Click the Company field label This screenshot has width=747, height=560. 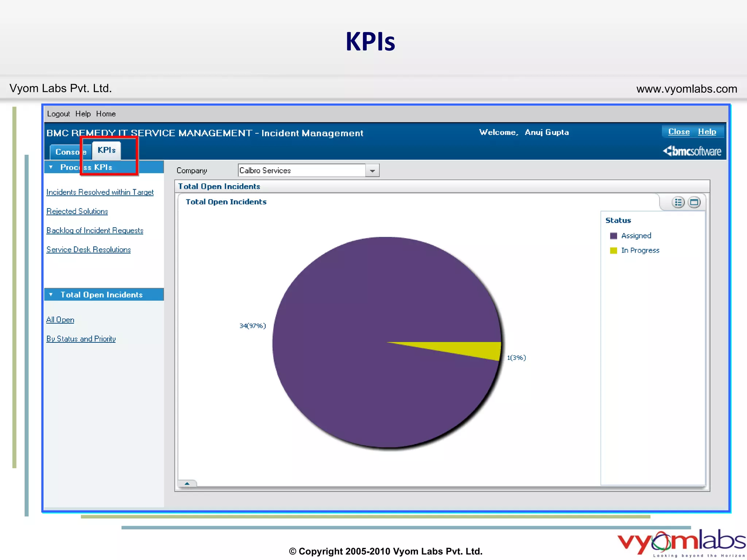click(x=192, y=171)
